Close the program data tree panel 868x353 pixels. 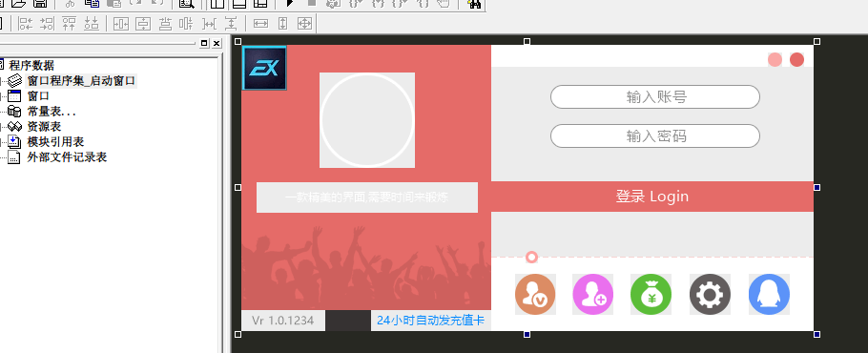click(x=217, y=43)
